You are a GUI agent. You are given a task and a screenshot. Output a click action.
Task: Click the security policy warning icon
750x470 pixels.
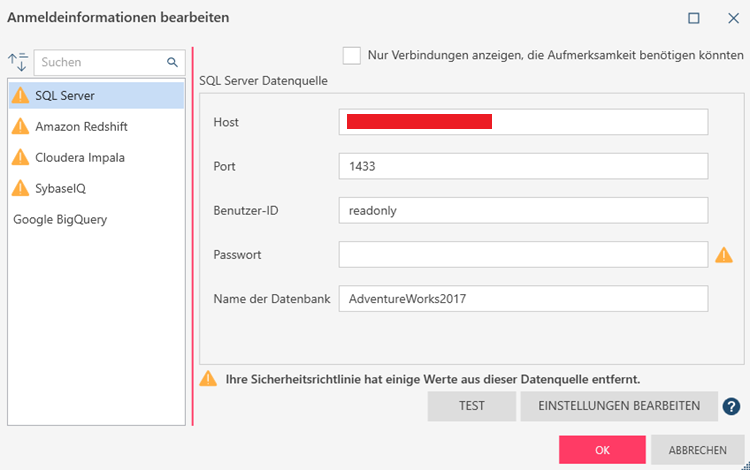[x=208, y=379]
